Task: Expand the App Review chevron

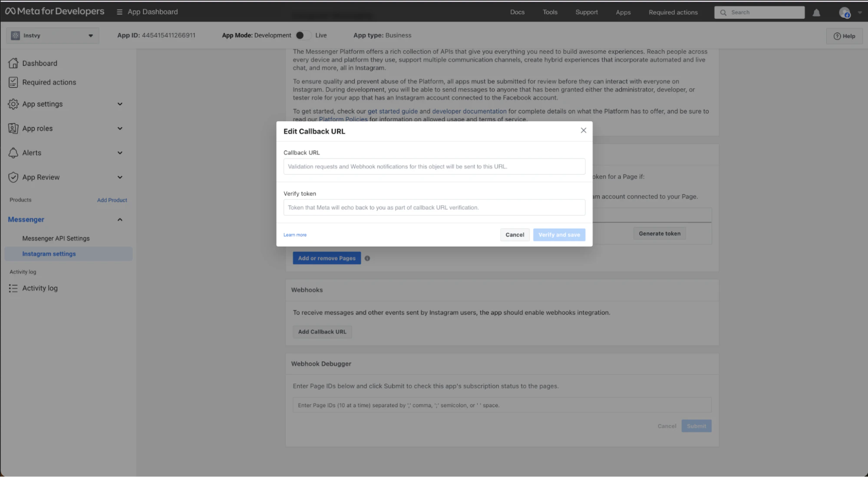Action: 120,177
